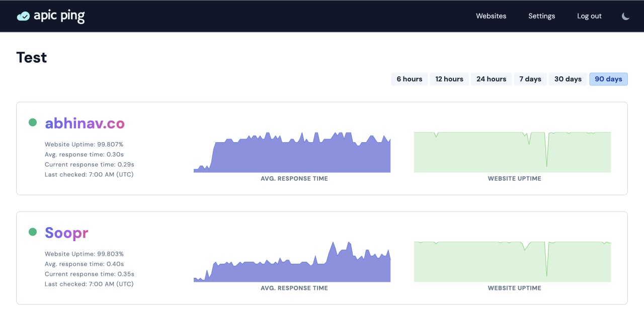644x314 pixels.
Task: Click the abhinav.co average response time chart
Action: pyautogui.click(x=292, y=152)
